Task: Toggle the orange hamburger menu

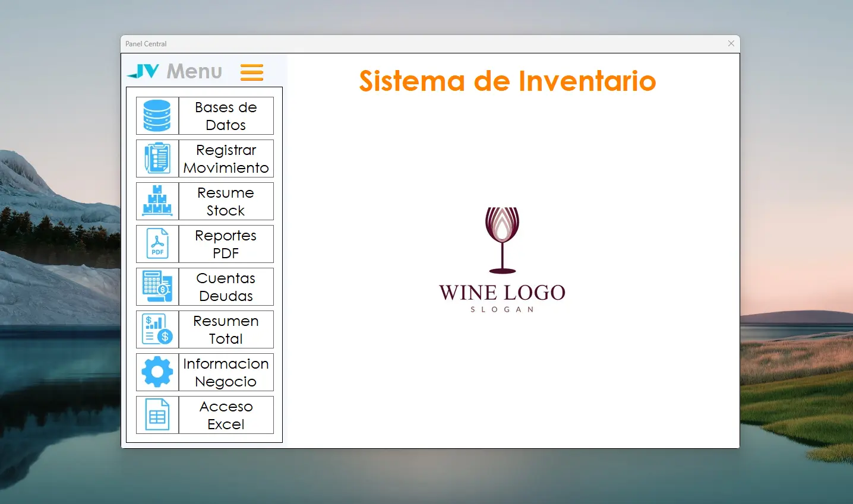Action: [252, 72]
